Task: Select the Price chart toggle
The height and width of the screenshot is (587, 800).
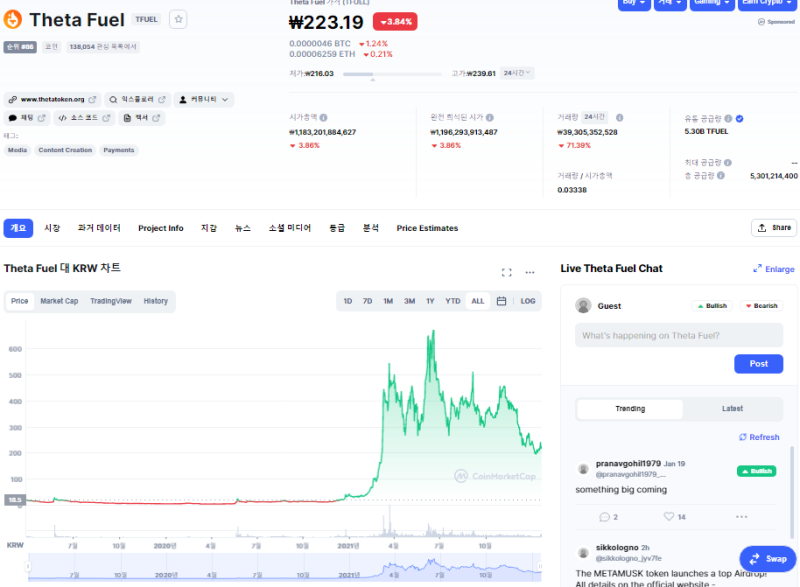Action: pos(19,301)
